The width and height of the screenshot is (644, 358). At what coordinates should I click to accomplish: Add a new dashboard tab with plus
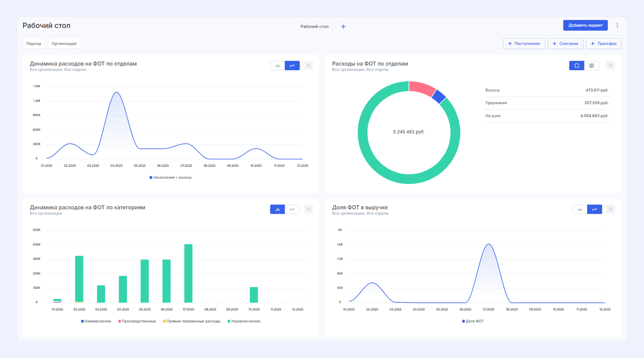343,27
